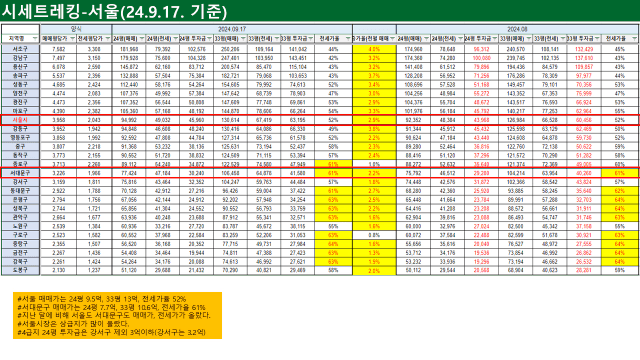Open 33평(매매) filter under 2024.08
Image resolution: width=640 pixels, height=360 pixels.
point(528,38)
